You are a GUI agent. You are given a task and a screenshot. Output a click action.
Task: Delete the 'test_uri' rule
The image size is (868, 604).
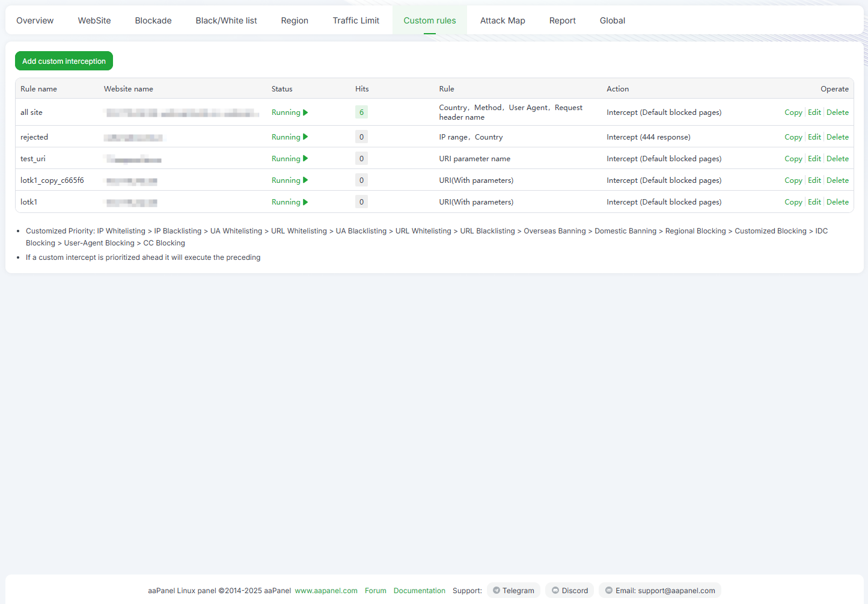pos(837,159)
